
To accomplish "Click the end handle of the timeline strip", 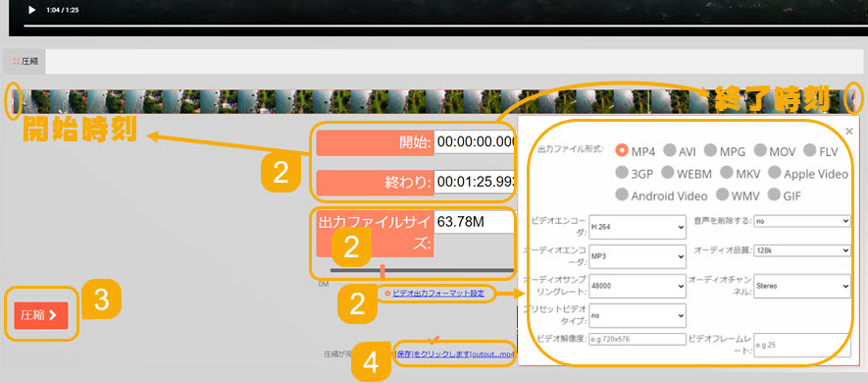I will coord(854,101).
